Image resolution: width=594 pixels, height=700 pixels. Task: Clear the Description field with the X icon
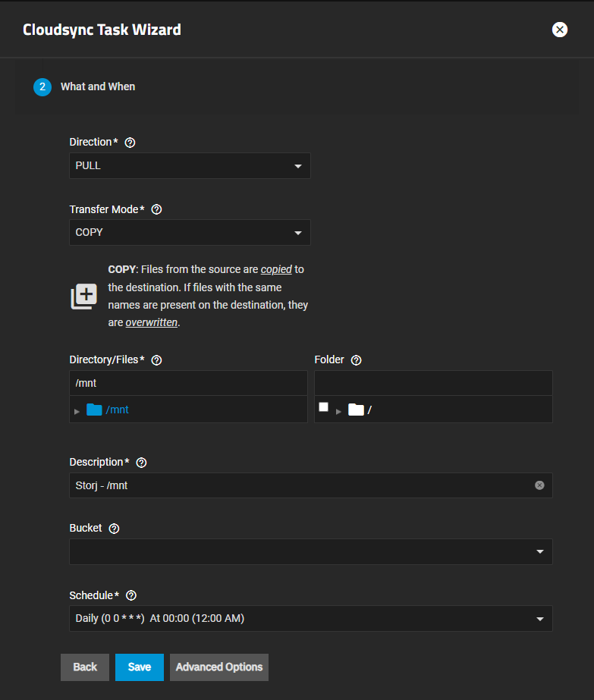click(539, 485)
